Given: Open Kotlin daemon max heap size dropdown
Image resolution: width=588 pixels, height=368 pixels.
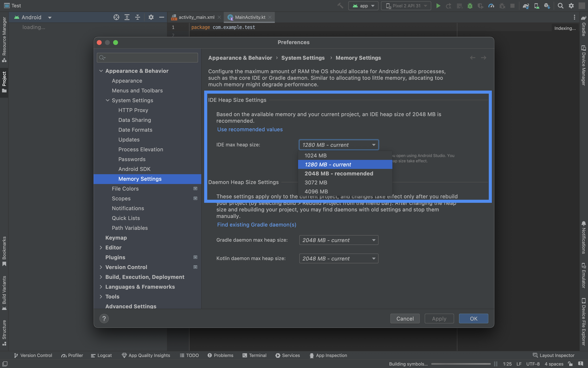Looking at the screenshot, I should pos(339,258).
